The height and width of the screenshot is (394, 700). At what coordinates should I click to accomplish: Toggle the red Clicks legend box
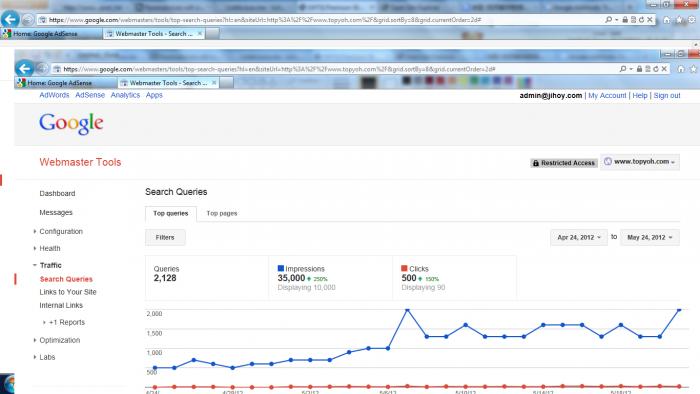point(404,268)
